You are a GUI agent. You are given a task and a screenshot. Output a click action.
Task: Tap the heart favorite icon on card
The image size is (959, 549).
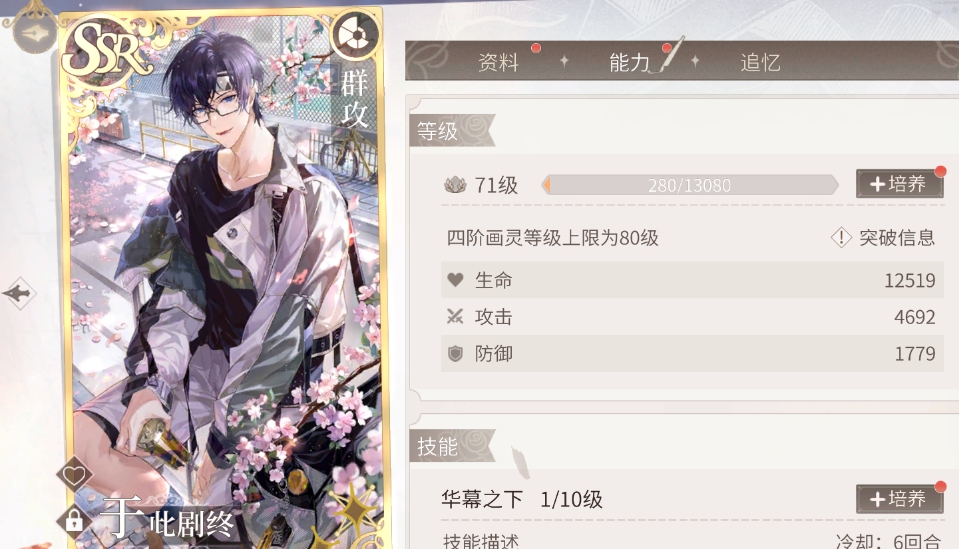pyautogui.click(x=74, y=475)
